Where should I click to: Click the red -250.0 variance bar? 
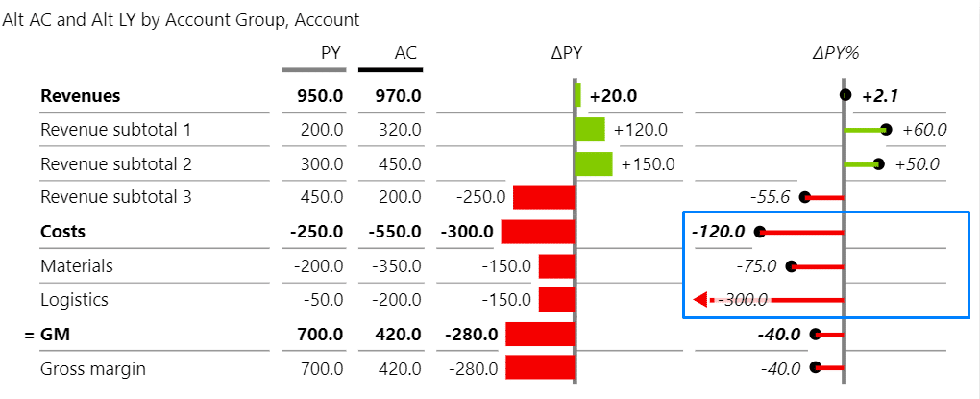(x=543, y=197)
